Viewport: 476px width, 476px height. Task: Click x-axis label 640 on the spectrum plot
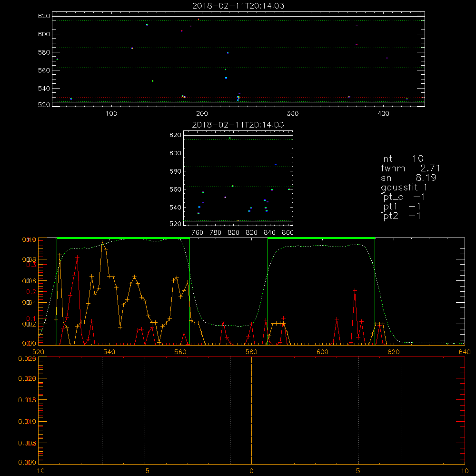465,352
